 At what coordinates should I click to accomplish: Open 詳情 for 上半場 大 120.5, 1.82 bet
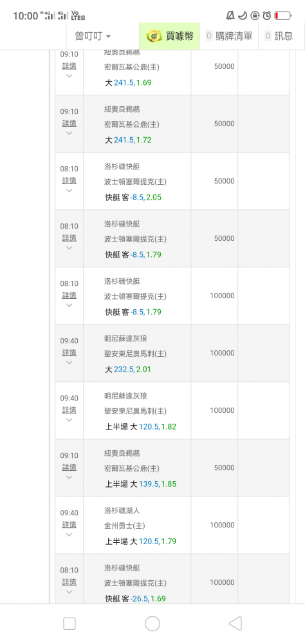pos(69,410)
